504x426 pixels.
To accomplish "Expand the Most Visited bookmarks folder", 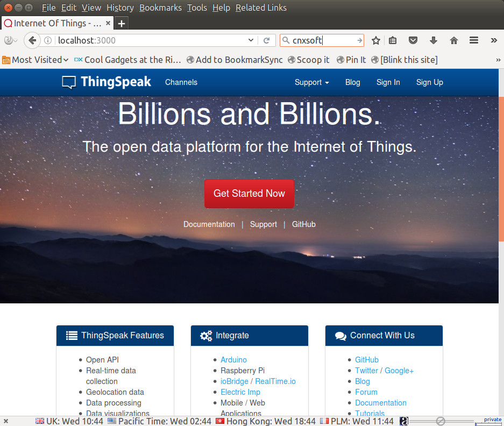I will [36, 60].
